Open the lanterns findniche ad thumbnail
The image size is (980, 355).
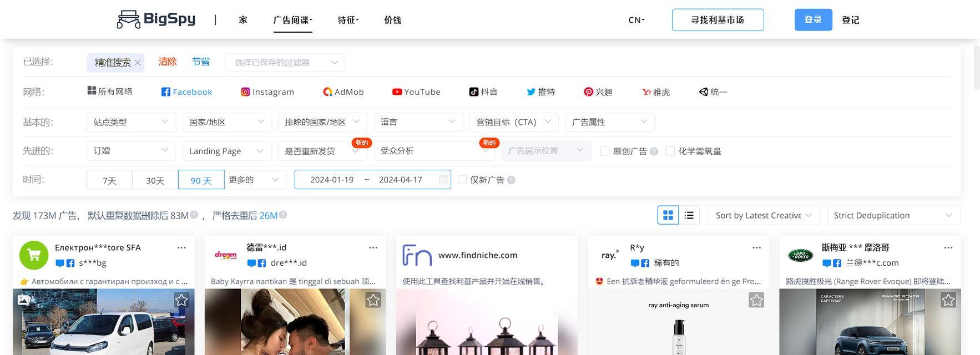[487, 322]
